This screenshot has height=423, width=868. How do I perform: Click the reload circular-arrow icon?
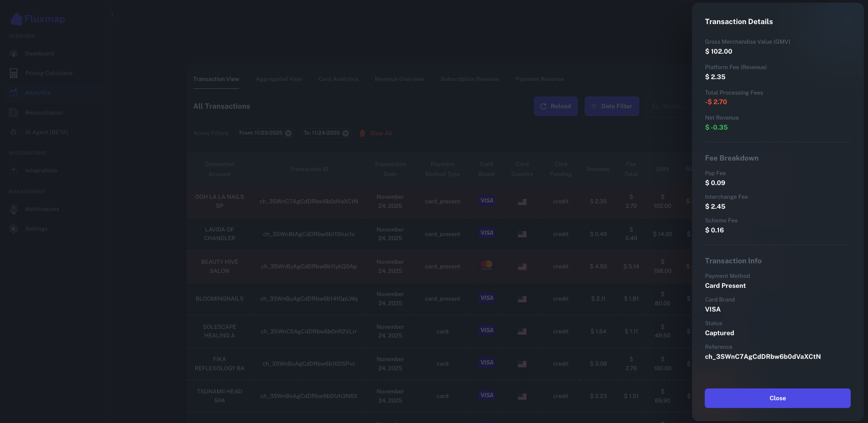tap(544, 106)
